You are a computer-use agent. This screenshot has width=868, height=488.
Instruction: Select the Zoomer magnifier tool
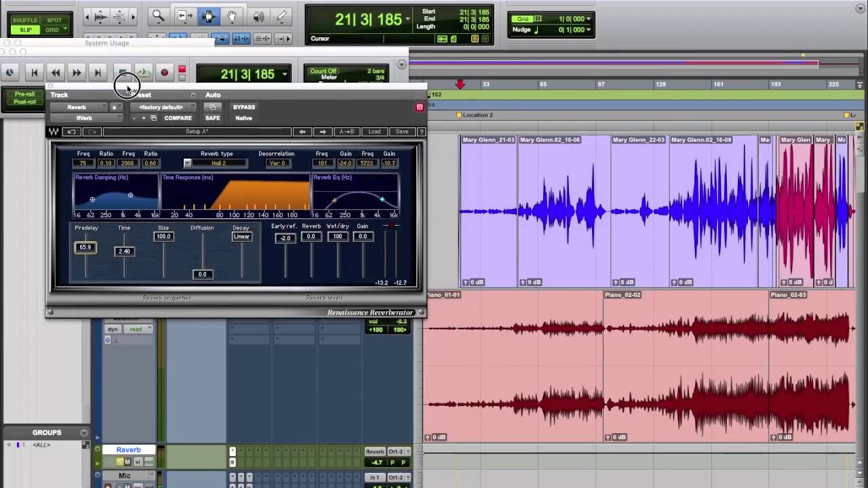(158, 16)
